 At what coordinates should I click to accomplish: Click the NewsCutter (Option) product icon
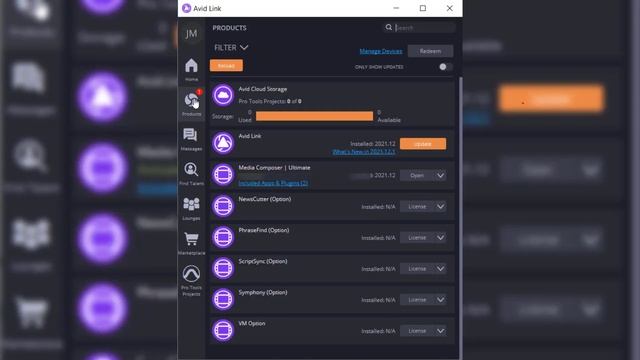[223, 206]
